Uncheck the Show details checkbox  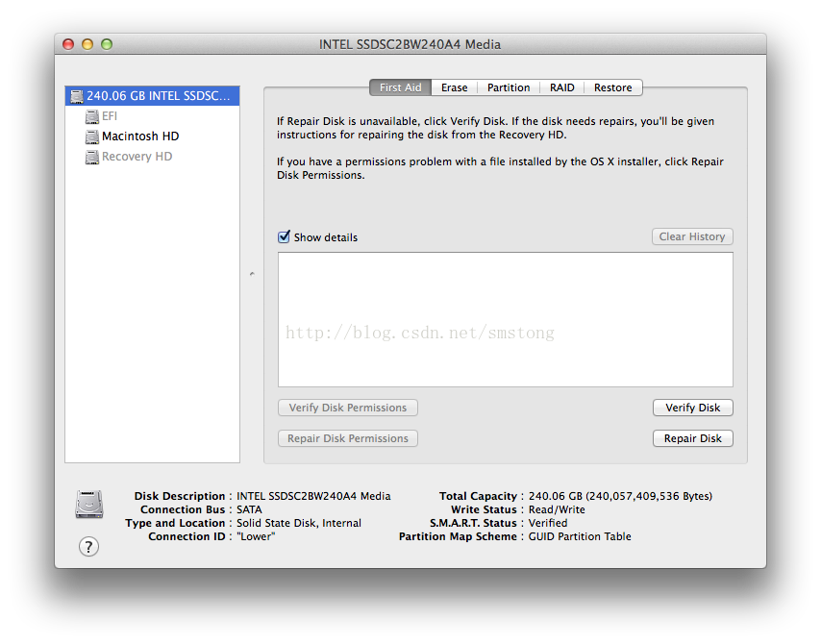click(284, 236)
